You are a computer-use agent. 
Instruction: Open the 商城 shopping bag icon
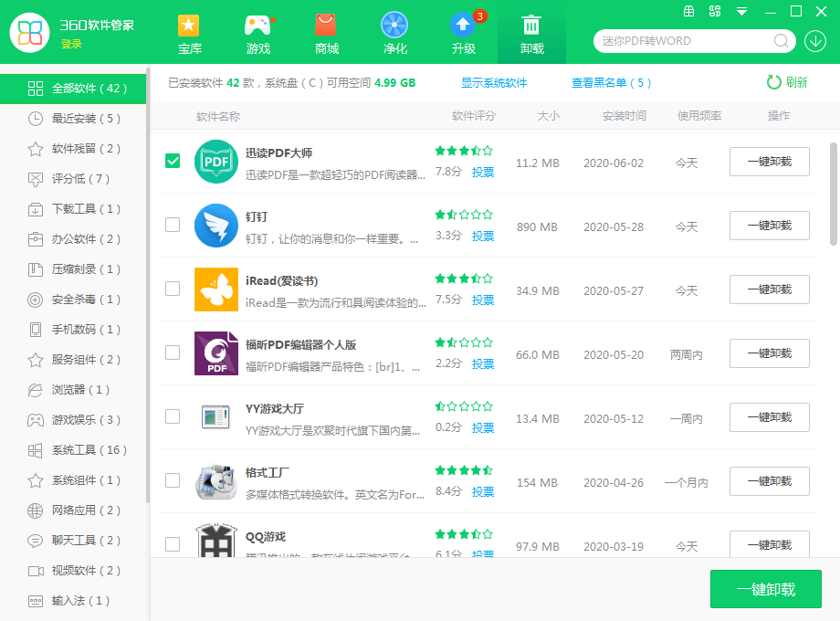(326, 26)
